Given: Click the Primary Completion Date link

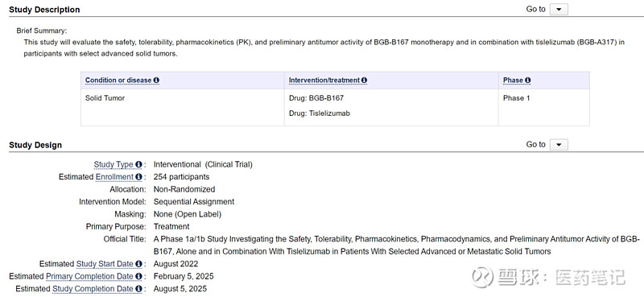Looking at the screenshot, I should [89, 276].
